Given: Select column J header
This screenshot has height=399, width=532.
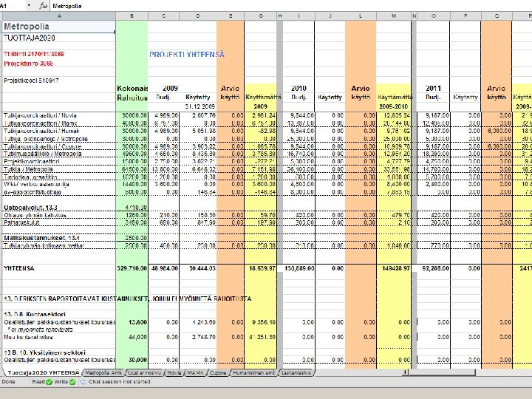Looking at the screenshot, I should tap(330, 16).
